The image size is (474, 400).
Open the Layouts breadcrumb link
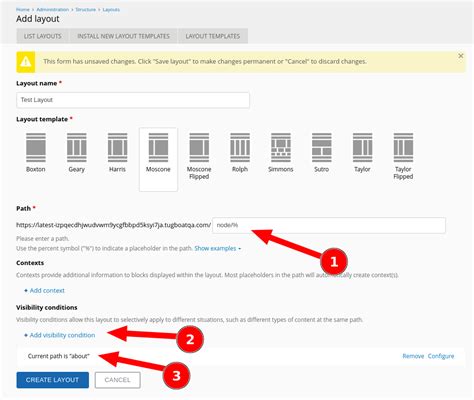tap(111, 10)
